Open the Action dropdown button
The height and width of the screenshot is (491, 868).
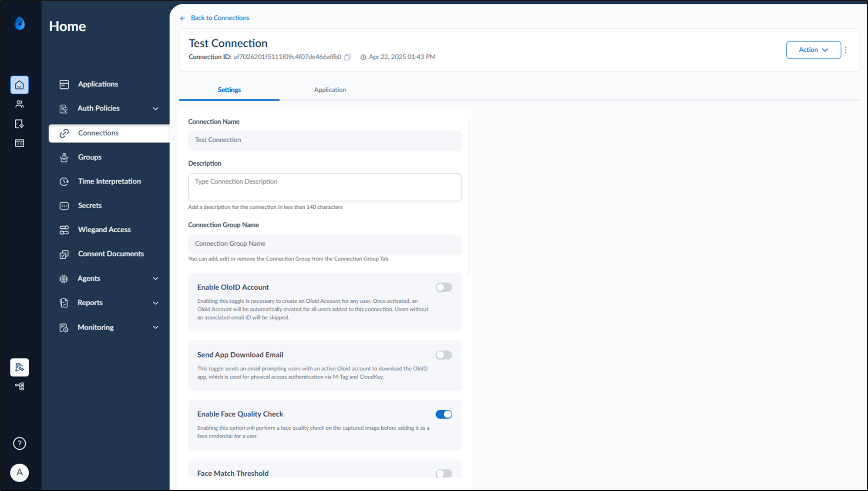point(813,50)
